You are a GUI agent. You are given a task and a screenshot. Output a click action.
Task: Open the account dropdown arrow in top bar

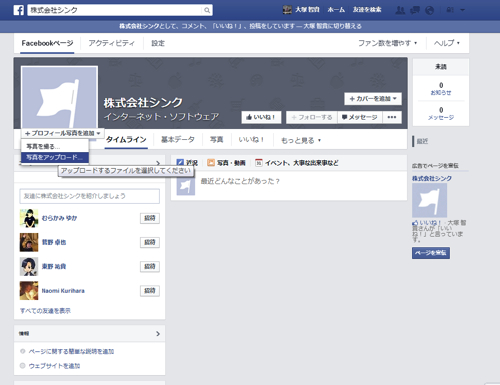point(462,10)
